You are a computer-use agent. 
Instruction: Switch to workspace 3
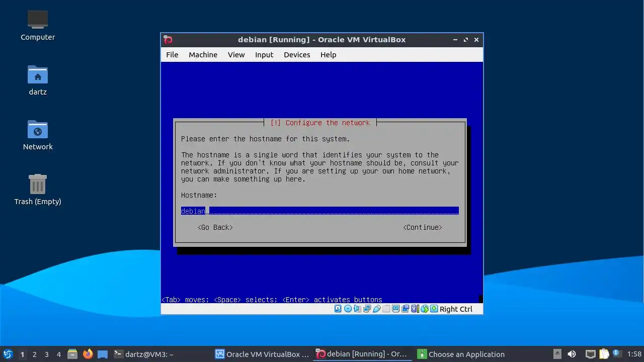point(46,354)
